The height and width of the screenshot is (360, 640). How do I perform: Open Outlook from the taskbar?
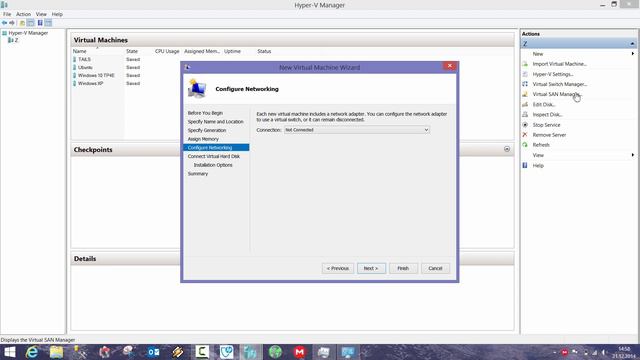[153, 352]
